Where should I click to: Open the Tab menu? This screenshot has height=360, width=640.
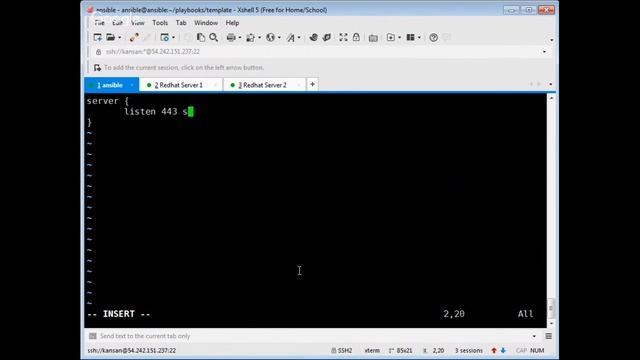click(x=181, y=23)
